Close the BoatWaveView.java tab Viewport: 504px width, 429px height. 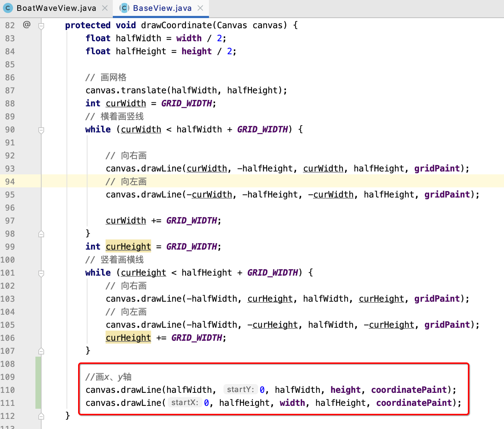[105, 8]
